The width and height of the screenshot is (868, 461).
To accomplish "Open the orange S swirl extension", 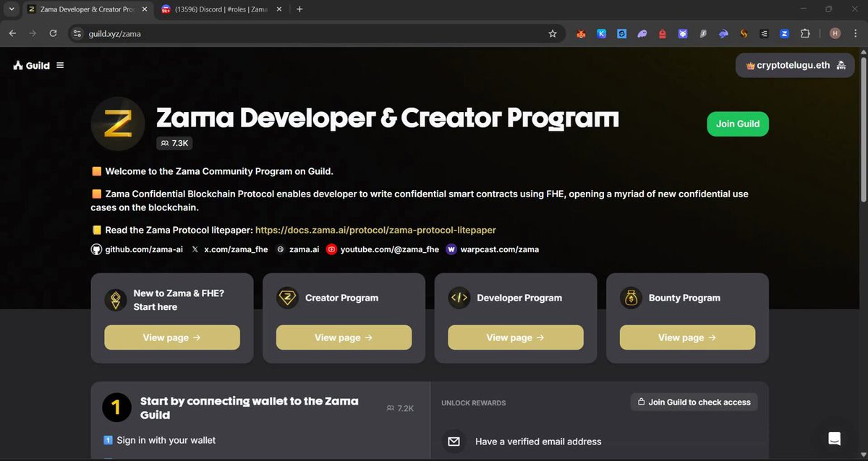I will point(744,33).
